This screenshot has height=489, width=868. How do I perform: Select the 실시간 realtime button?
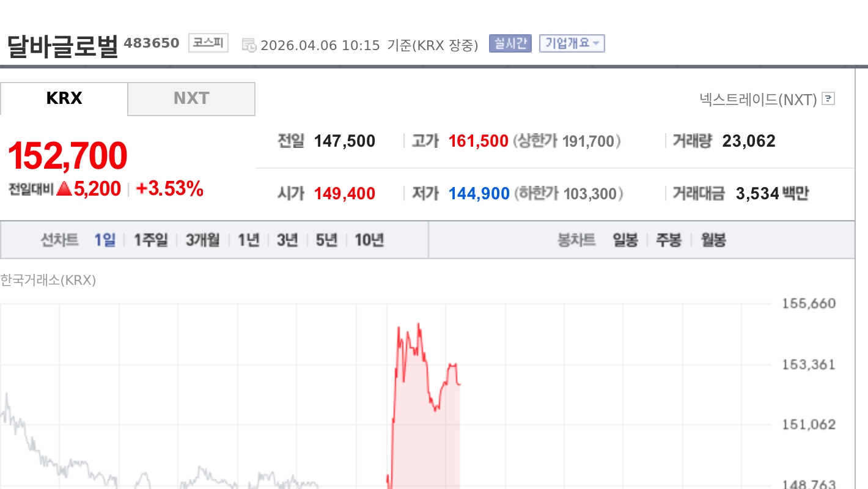coord(510,43)
